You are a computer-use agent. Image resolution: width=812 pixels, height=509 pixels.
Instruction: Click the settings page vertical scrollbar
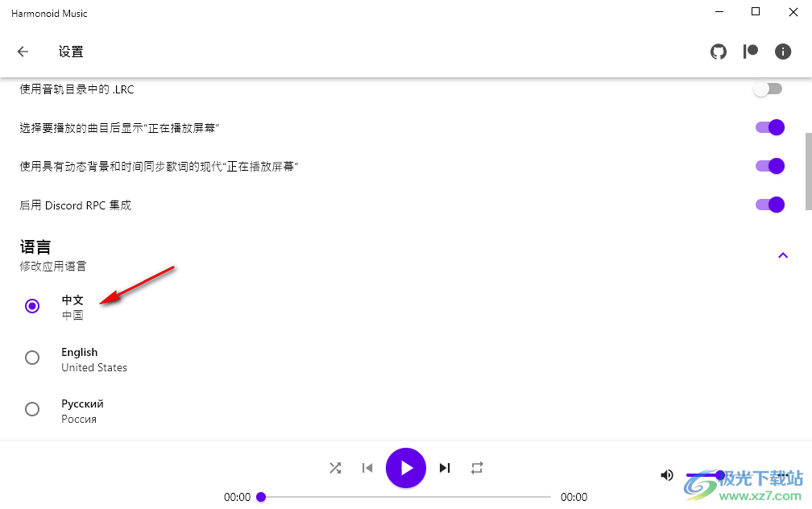tap(808, 171)
